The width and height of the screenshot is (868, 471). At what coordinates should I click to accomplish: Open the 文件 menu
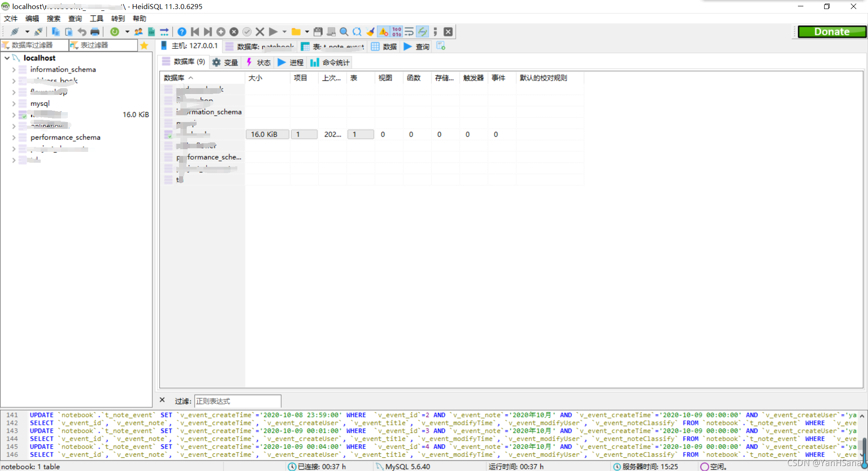pyautogui.click(x=11, y=19)
